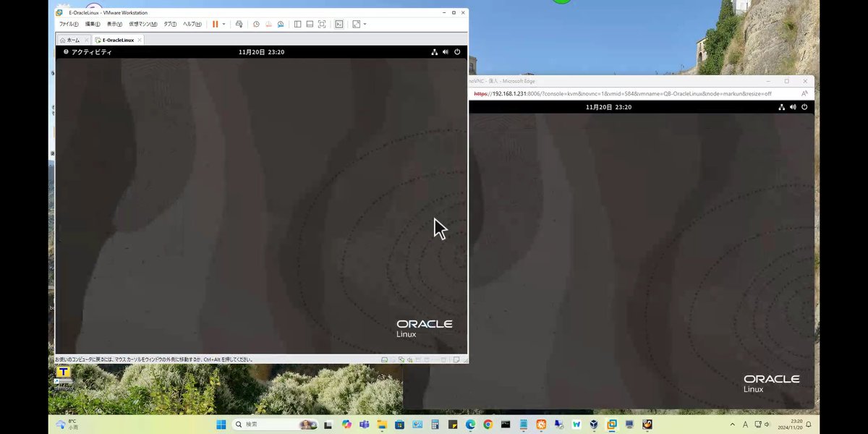Open Calculator from the taskbar
868x434 pixels.
coord(435,425)
